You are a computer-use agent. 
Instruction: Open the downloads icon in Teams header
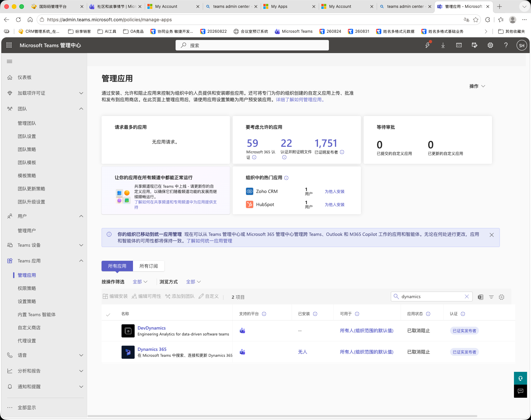(x=443, y=45)
